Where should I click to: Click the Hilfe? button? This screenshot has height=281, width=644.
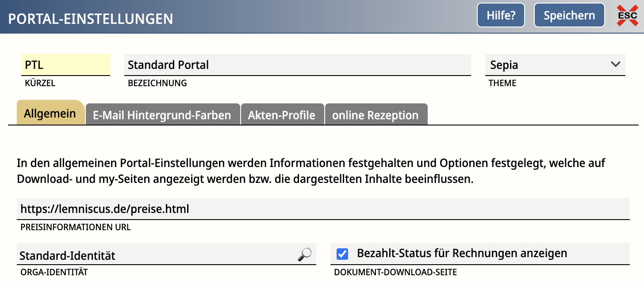pyautogui.click(x=501, y=15)
